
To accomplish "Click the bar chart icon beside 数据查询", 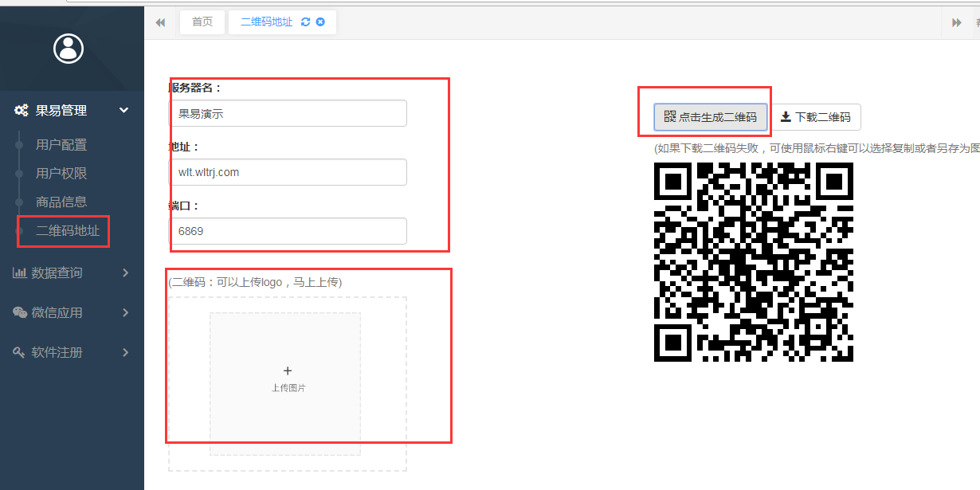I will click(x=19, y=272).
